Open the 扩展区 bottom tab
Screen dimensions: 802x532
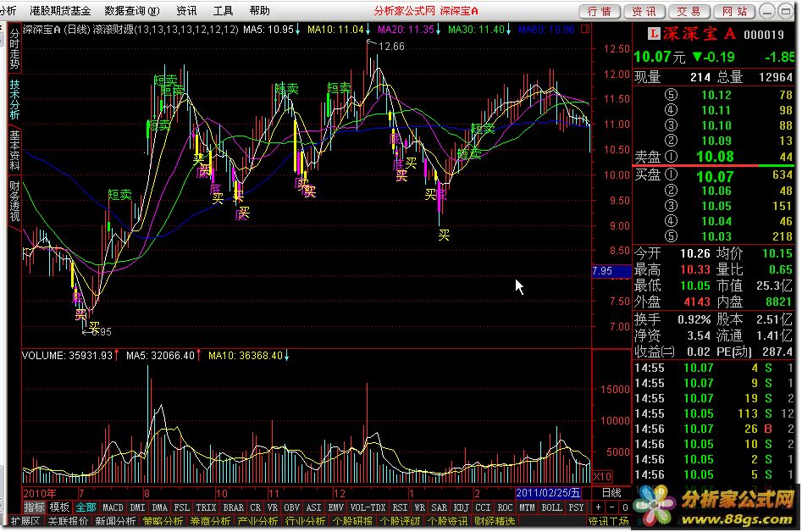pyautogui.click(x=25, y=521)
